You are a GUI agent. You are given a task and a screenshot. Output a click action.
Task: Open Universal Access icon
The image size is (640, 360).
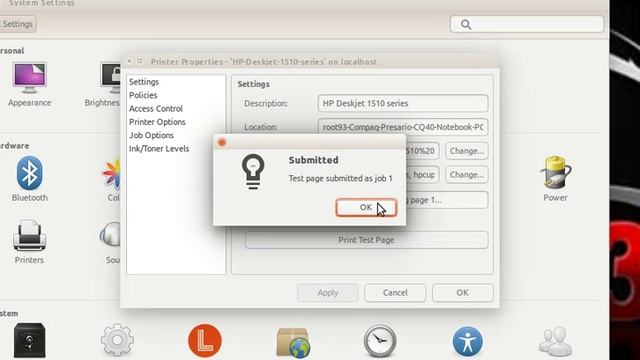[467, 341]
